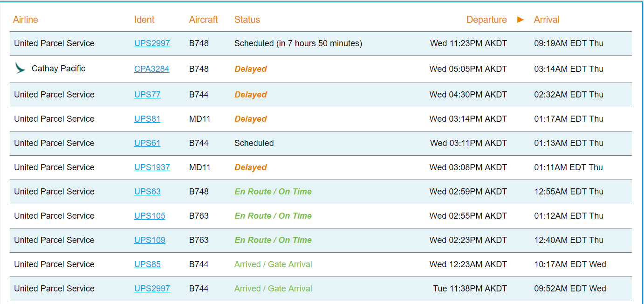Click the Departure column header
644x304 pixels.
point(486,20)
